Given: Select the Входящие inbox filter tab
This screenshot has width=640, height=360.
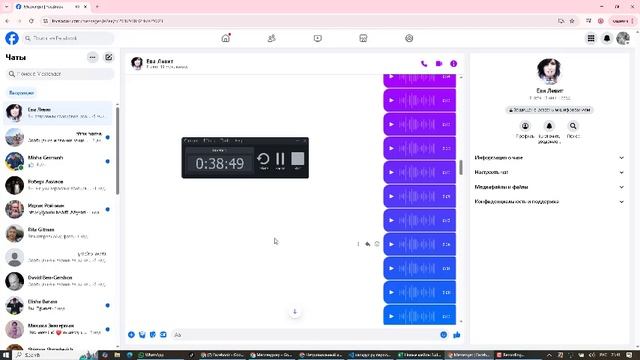Looking at the screenshot, I should pyautogui.click(x=21, y=93).
